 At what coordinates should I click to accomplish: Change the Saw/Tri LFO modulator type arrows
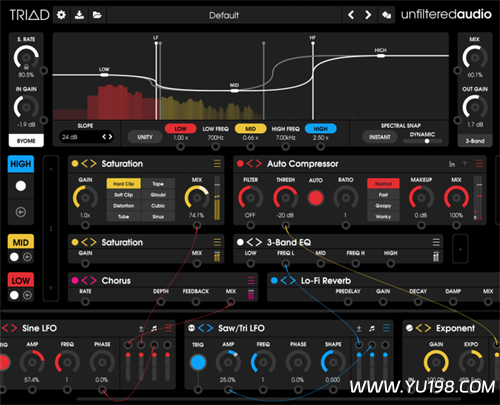205,328
